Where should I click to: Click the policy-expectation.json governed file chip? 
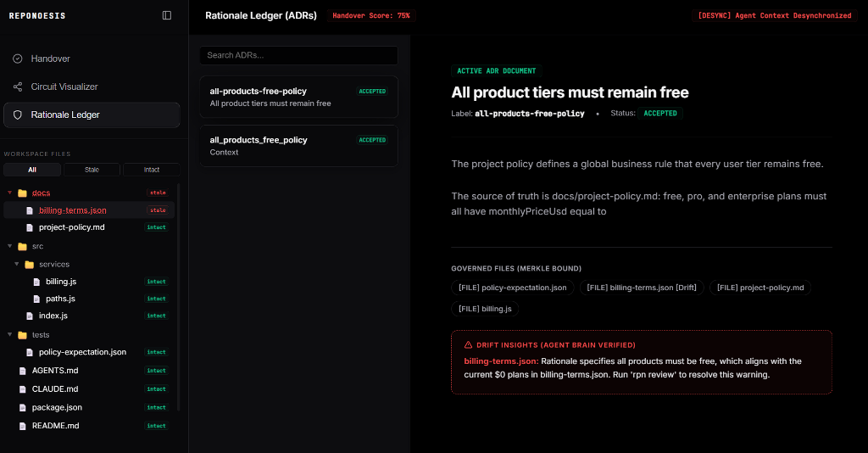[x=513, y=288]
